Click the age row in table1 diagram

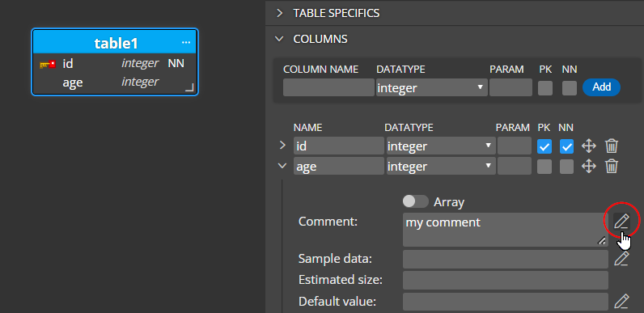click(x=115, y=82)
